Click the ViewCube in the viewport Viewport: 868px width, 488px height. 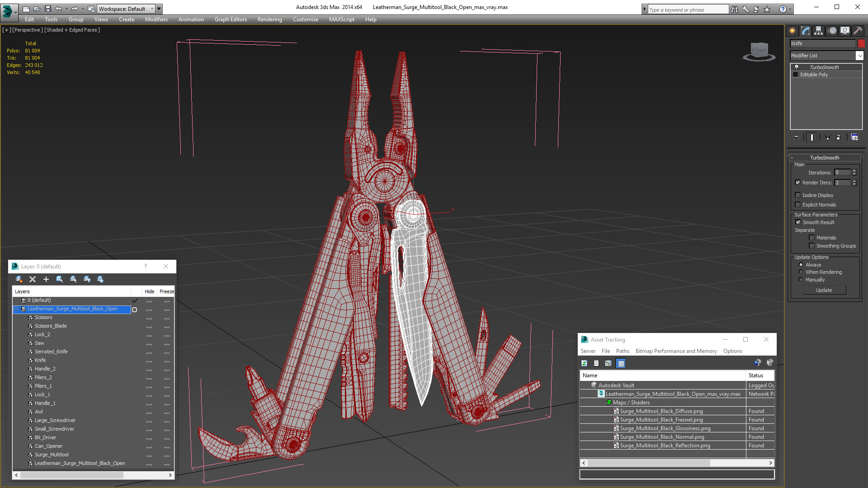[759, 52]
